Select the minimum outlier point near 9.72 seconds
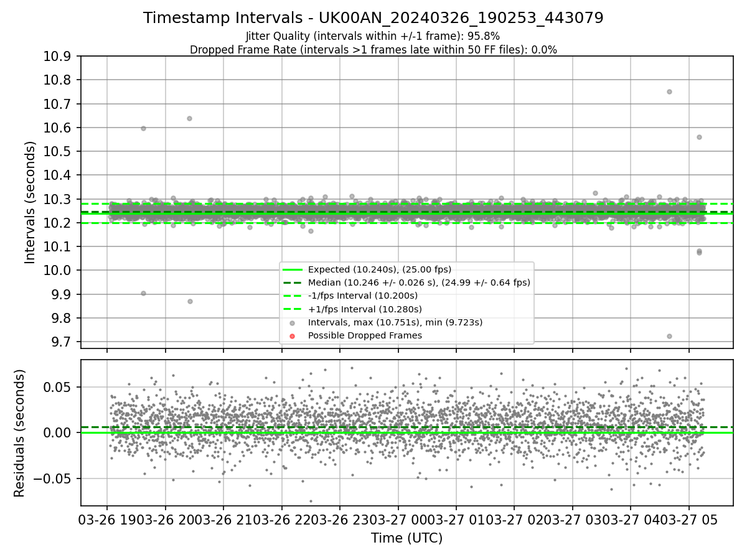Viewport: 747px width, 560px height. click(669, 336)
